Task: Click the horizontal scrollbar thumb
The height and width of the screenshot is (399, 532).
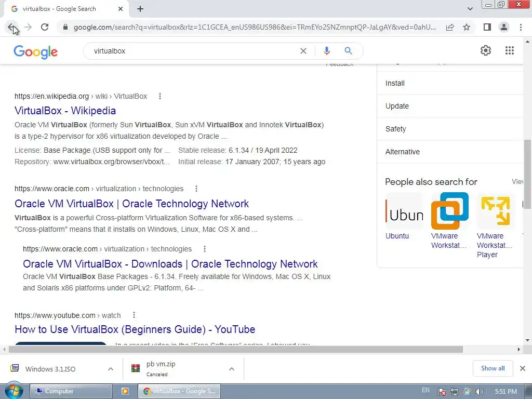Action: [x=235, y=349]
